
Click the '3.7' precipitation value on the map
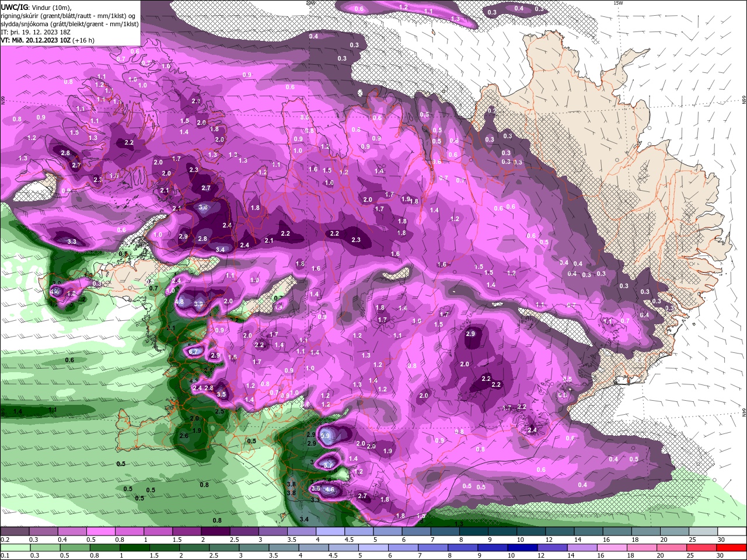pyautogui.click(x=329, y=464)
